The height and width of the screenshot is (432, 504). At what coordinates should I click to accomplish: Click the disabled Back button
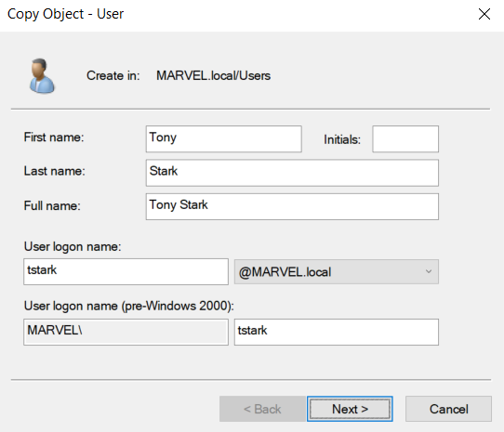coord(262,409)
